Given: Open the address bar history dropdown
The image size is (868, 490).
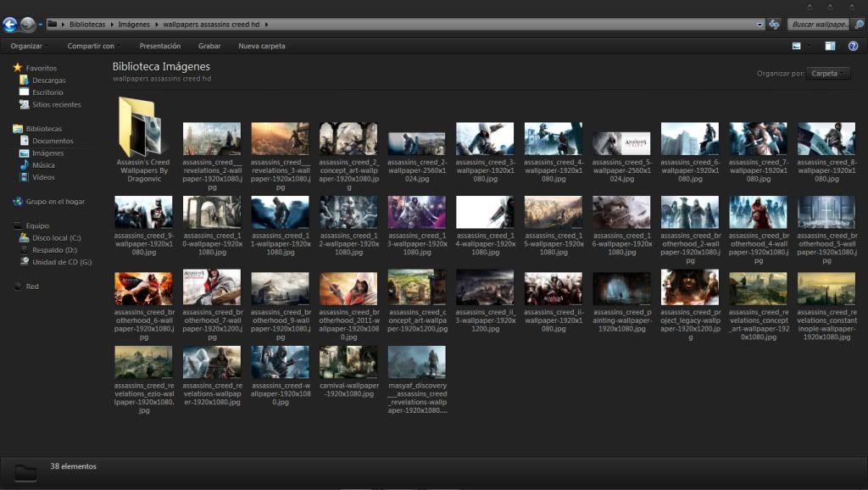Looking at the screenshot, I should click(759, 25).
